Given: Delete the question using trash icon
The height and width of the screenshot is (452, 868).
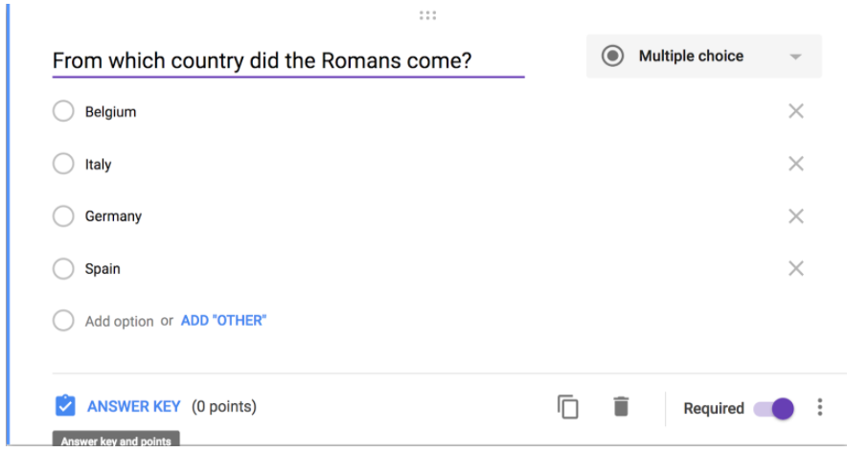Looking at the screenshot, I should [x=621, y=407].
